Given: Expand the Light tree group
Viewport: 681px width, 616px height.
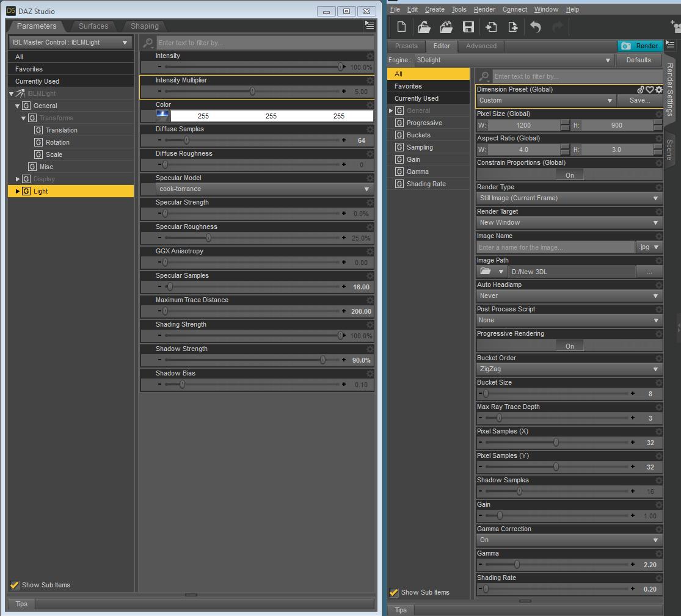Looking at the screenshot, I should point(17,191).
